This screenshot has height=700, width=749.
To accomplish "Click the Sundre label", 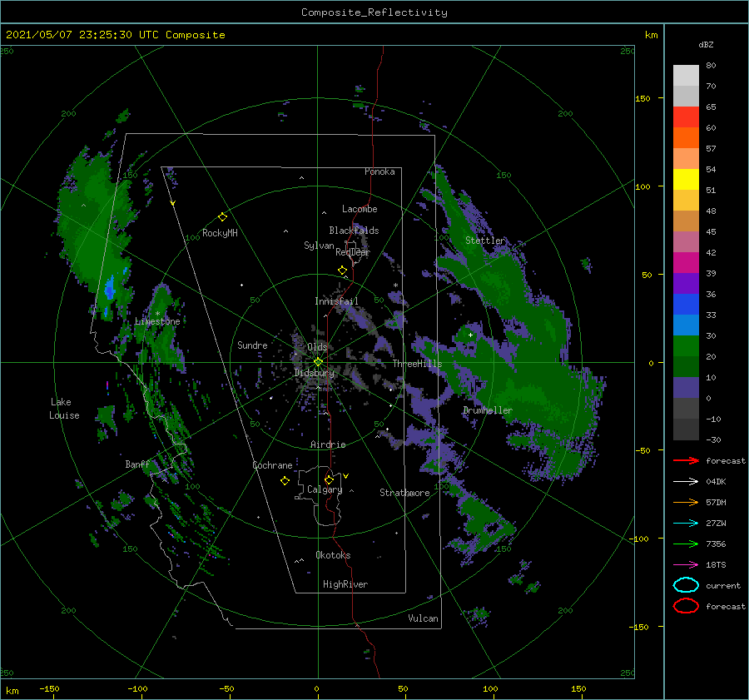I will pos(252,345).
